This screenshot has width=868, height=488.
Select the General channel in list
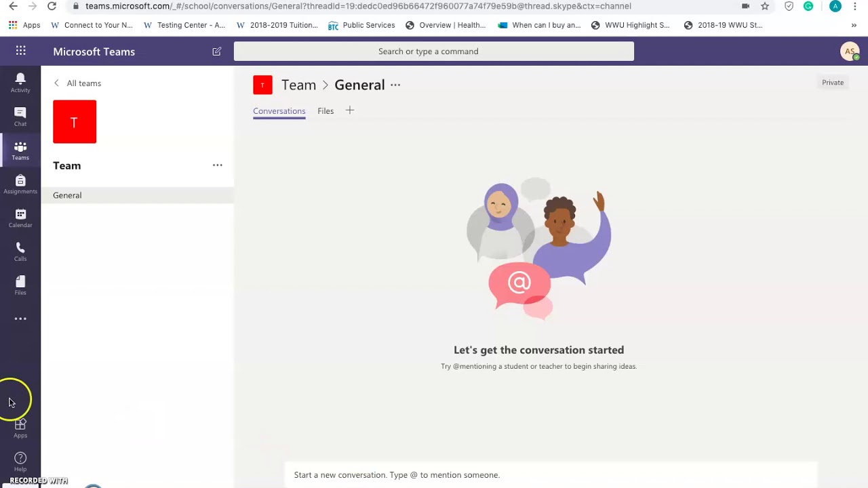pos(137,195)
